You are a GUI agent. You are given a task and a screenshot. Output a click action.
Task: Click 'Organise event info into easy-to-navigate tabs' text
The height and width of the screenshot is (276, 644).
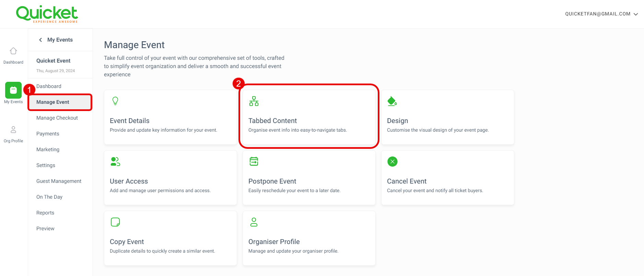297,130
